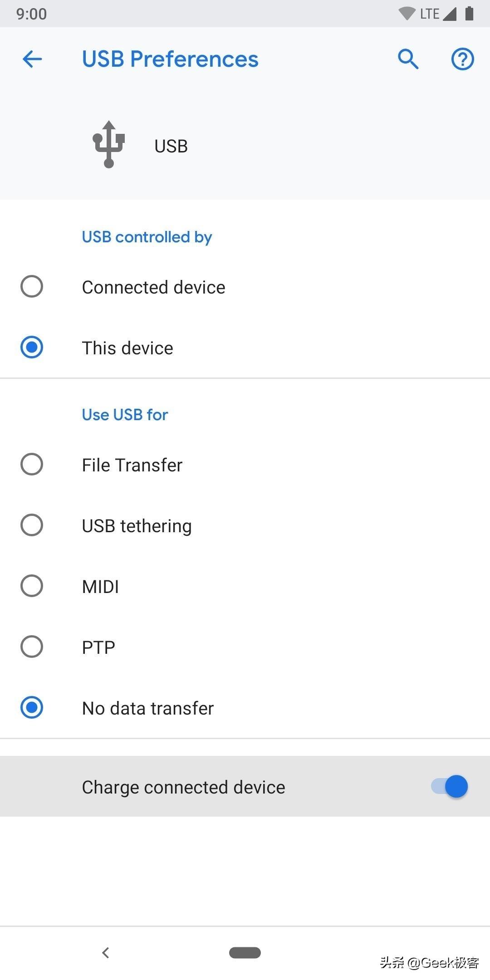Select the Connected device radio button
Viewport: 490px width, 980px height.
pyautogui.click(x=32, y=287)
